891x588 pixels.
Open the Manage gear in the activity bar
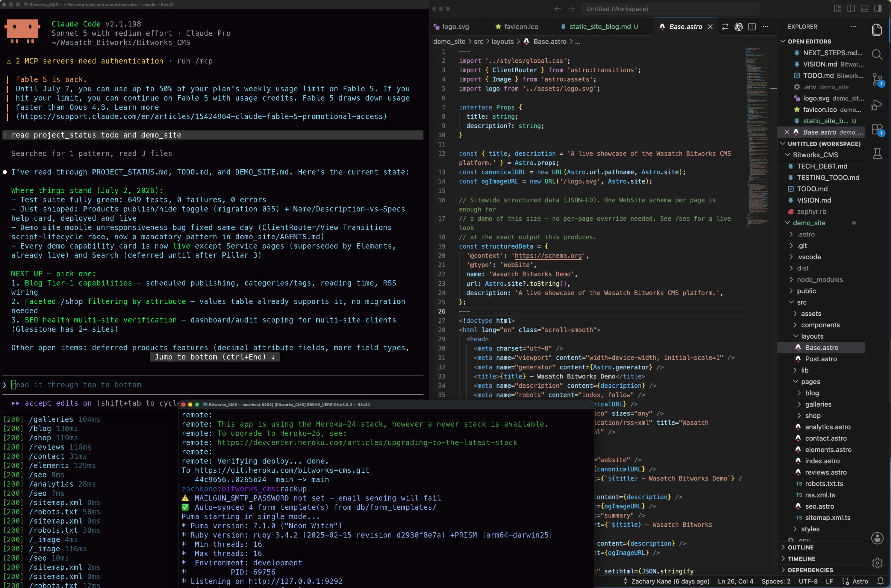coord(877,563)
